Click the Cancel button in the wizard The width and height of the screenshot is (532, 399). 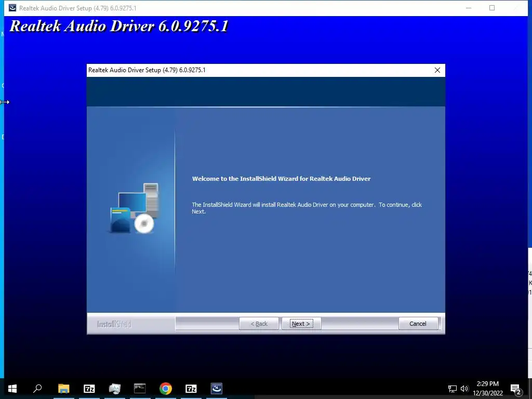coord(418,324)
